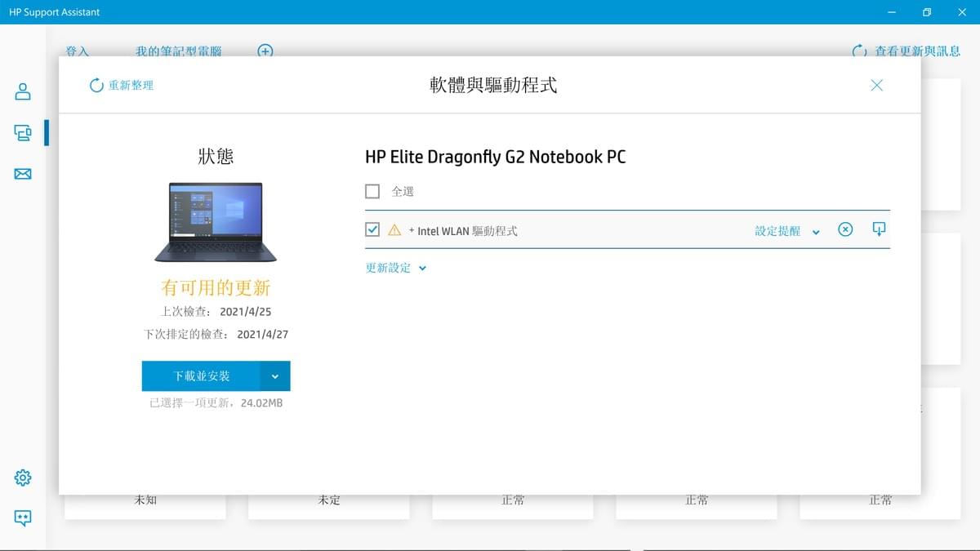Uncheck the Intel WLAN 驅動程式 checkbox
This screenshot has width=980, height=551.
tap(372, 230)
